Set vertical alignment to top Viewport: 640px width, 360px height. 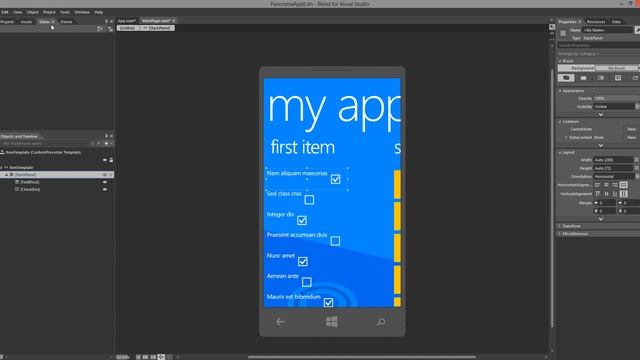pyautogui.click(x=598, y=193)
